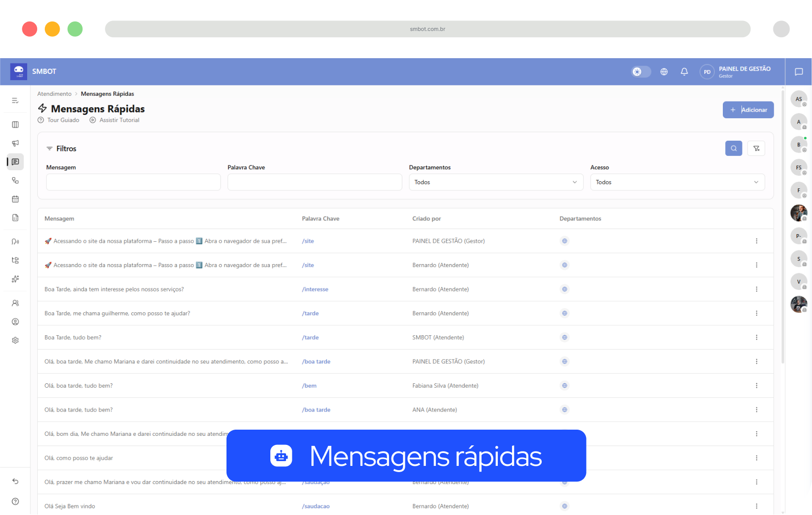Screen dimensions: 812x515
Task: Sort by Palavra Chave column header
Action: tap(320, 219)
